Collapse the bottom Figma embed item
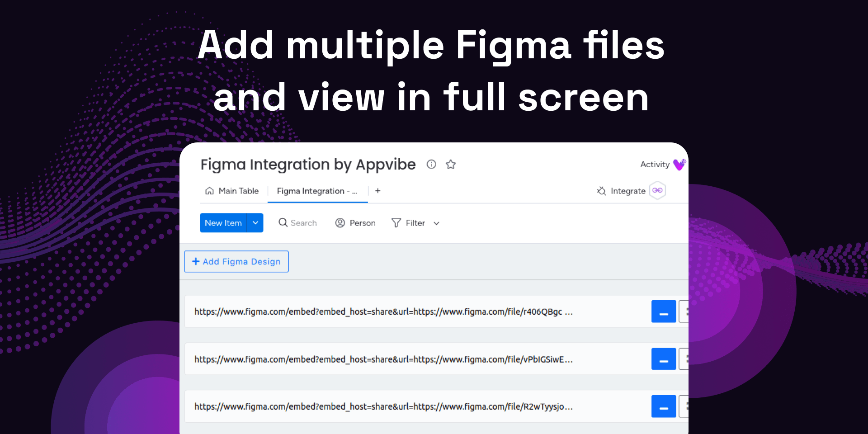Screen dimensions: 868x434 coord(663,406)
